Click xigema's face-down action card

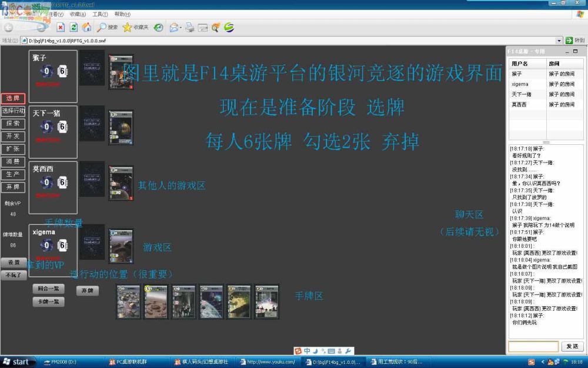[92, 242]
